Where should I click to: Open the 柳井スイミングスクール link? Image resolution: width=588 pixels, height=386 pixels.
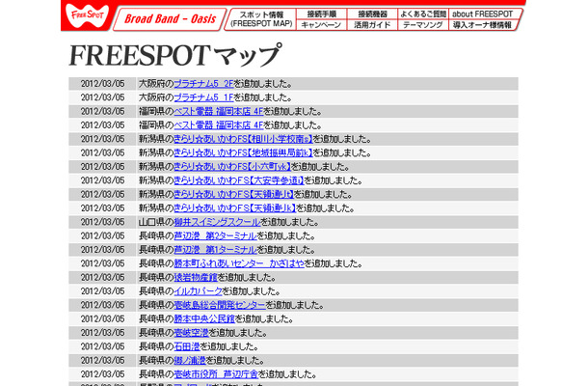(217, 222)
